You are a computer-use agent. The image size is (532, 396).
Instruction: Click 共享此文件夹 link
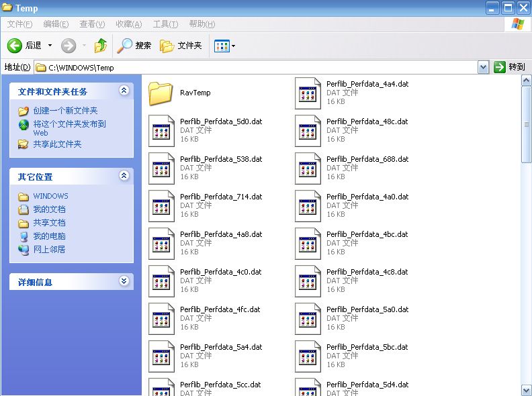click(57, 144)
